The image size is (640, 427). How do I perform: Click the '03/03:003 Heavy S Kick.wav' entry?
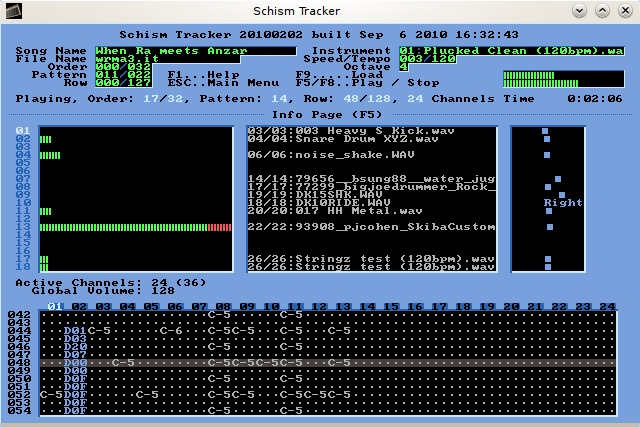(351, 131)
